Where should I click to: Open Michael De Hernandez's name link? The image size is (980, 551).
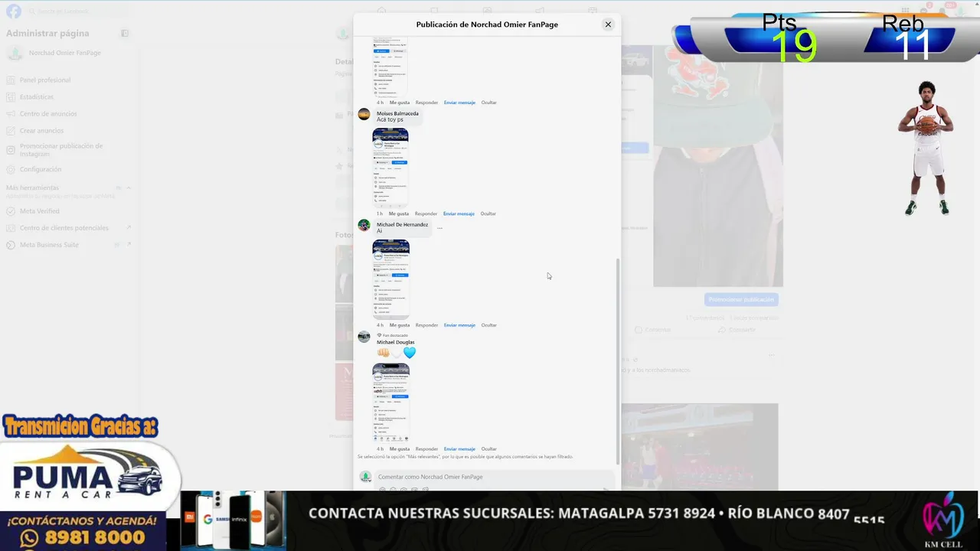click(x=402, y=224)
